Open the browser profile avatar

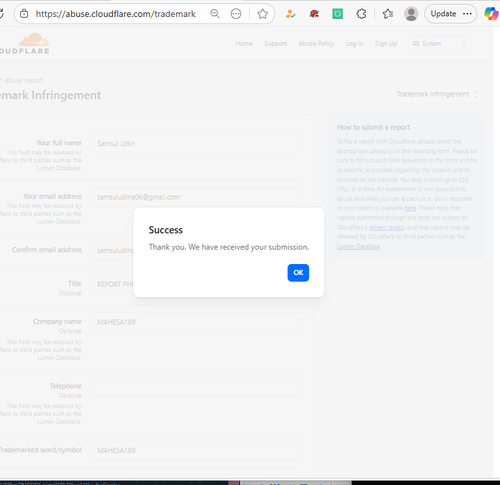[x=411, y=14]
